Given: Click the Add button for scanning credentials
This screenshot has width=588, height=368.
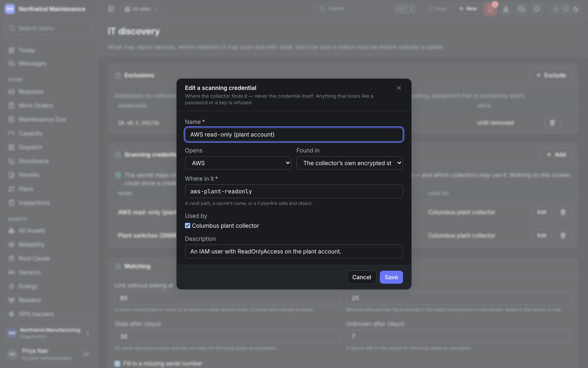Looking at the screenshot, I should click(556, 155).
